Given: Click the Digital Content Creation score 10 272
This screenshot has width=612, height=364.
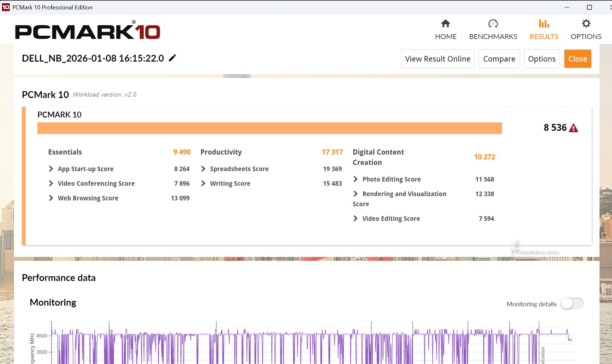Looking at the screenshot, I should click(484, 157).
